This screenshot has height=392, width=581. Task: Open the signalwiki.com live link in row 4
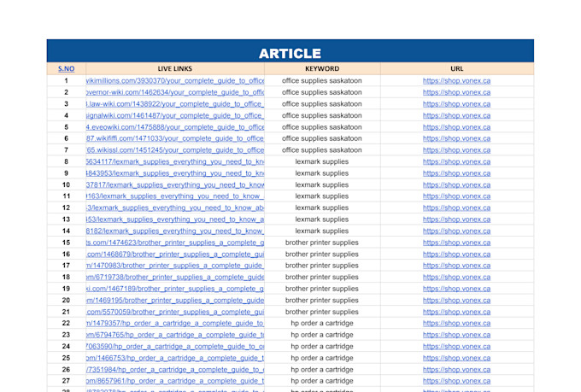(x=175, y=115)
